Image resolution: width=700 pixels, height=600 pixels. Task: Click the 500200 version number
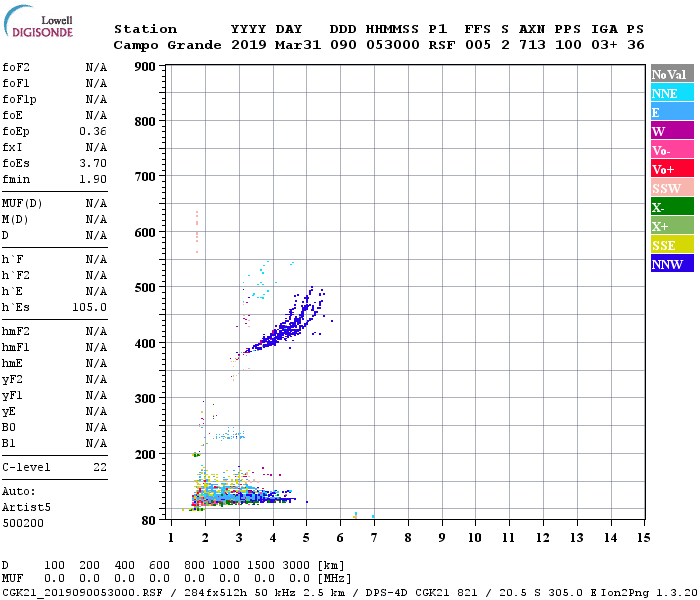point(23,523)
